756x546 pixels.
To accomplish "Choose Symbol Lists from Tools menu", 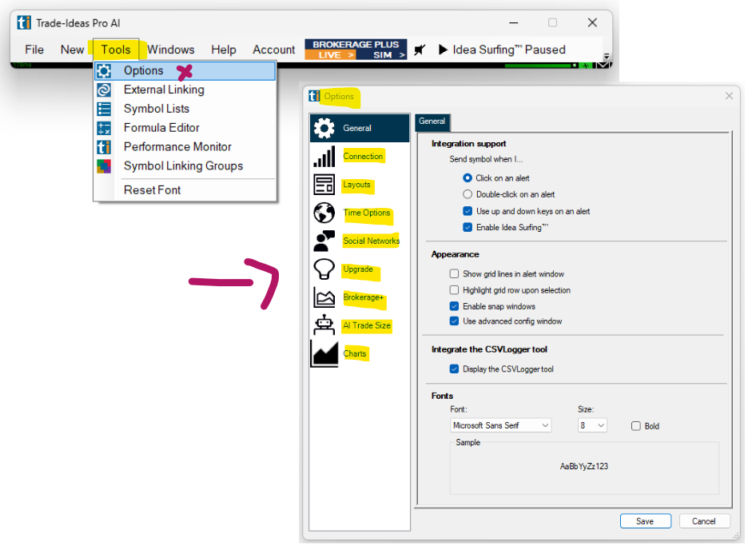I will [156, 109].
